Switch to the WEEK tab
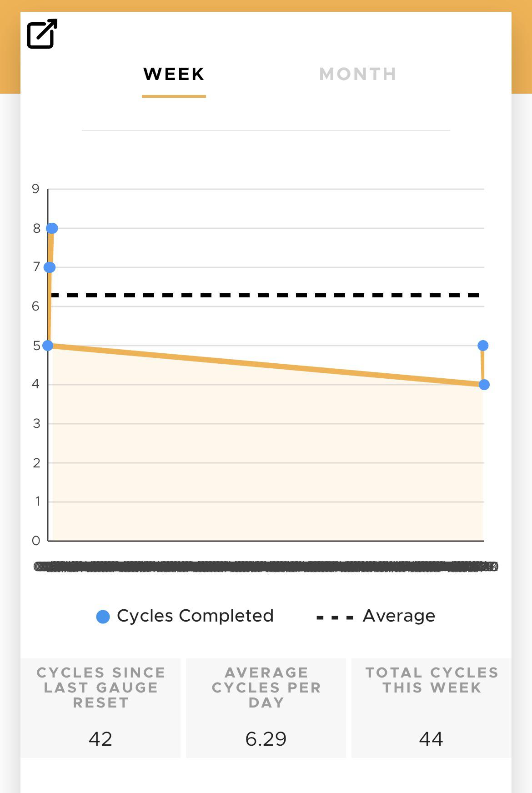532x793 pixels. pos(174,74)
